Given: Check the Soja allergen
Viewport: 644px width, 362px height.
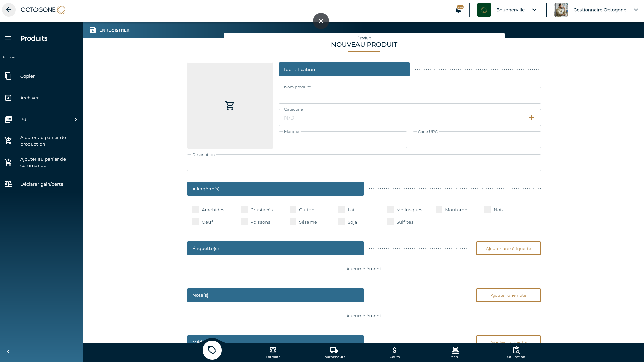Looking at the screenshot, I should tap(342, 222).
